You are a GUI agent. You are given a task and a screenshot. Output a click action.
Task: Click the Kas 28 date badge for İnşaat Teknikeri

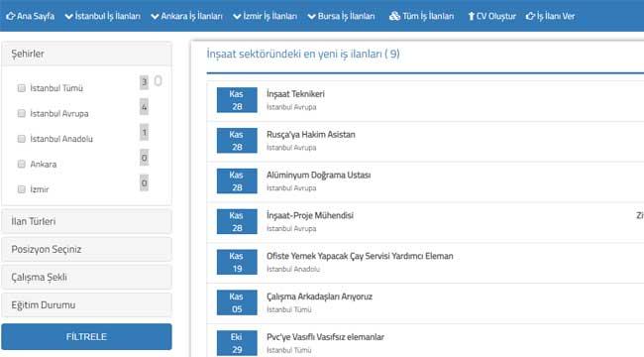[x=237, y=100]
